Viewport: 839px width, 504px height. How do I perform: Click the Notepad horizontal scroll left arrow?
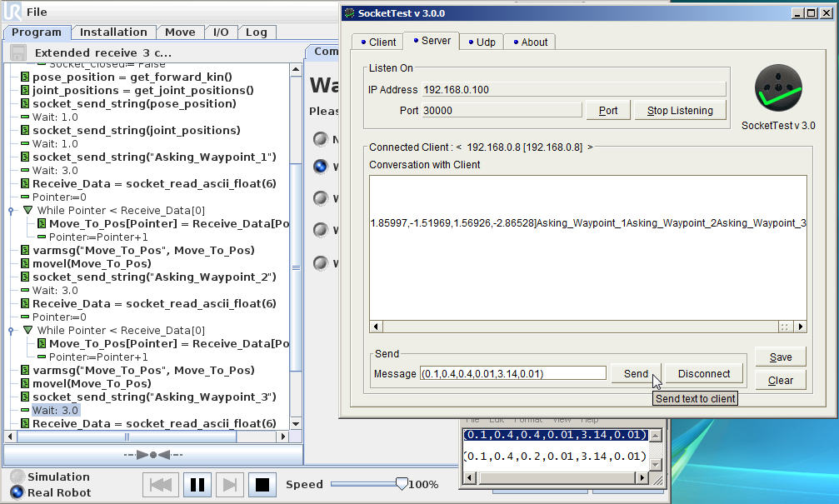coord(469,477)
